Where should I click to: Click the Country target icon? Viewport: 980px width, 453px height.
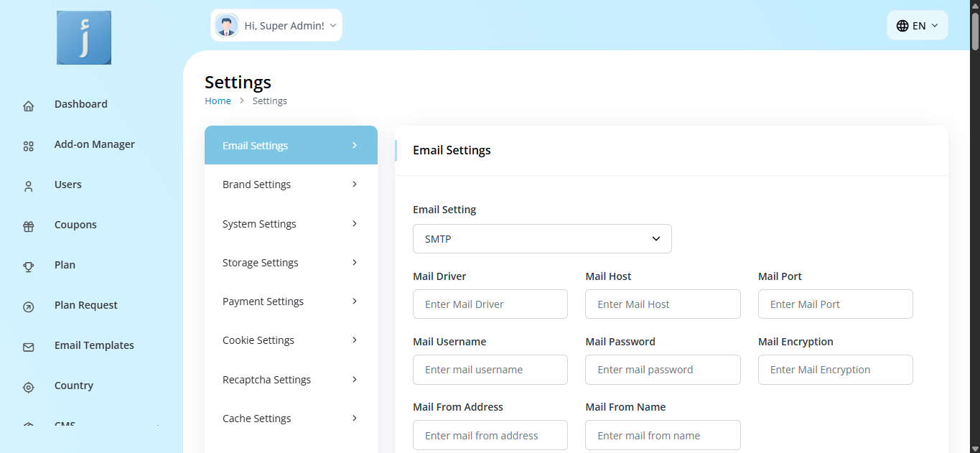tap(29, 388)
